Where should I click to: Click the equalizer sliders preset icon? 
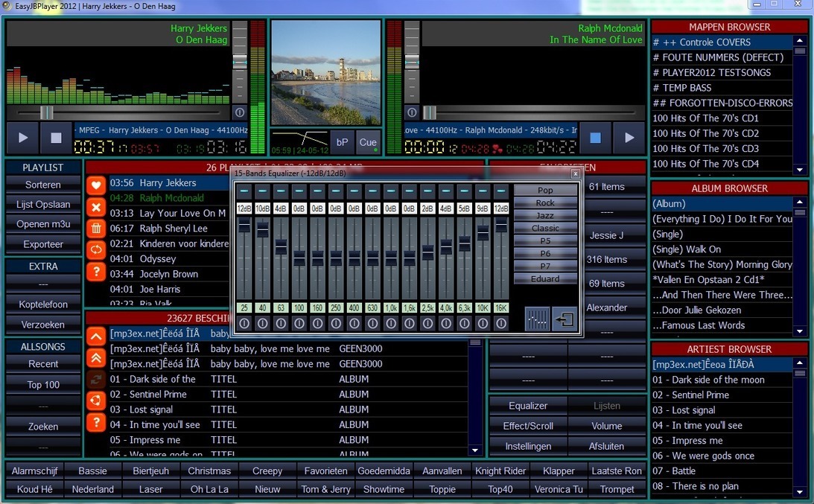[537, 319]
